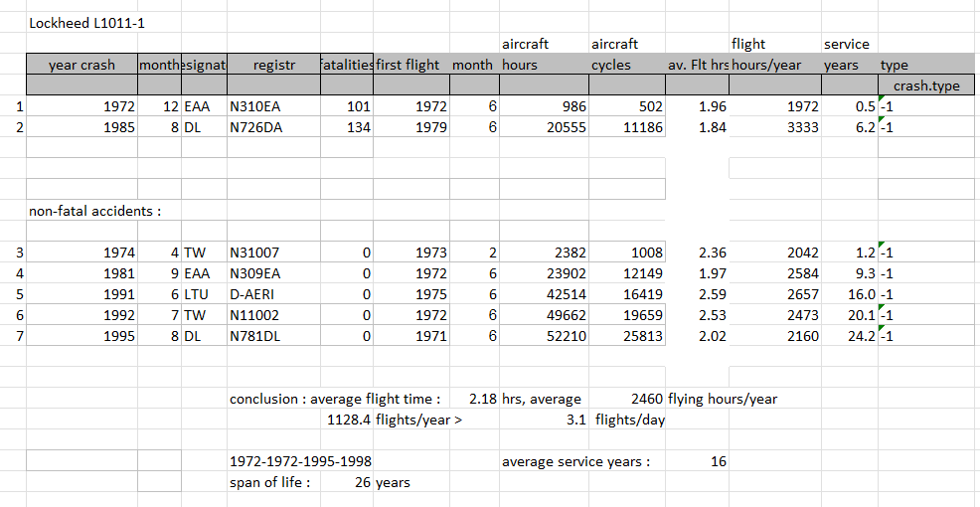980x507 pixels.
Task: Select registration cell N726DA
Action: click(273, 127)
